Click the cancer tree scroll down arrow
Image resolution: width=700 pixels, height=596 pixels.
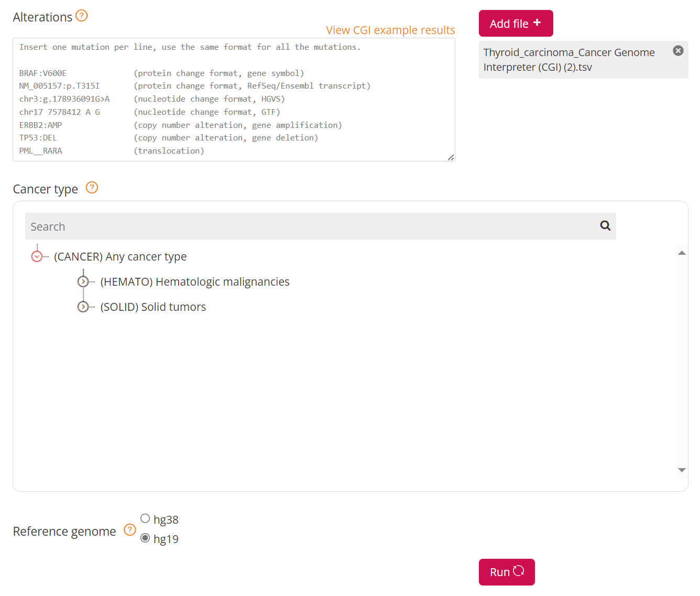(x=682, y=470)
